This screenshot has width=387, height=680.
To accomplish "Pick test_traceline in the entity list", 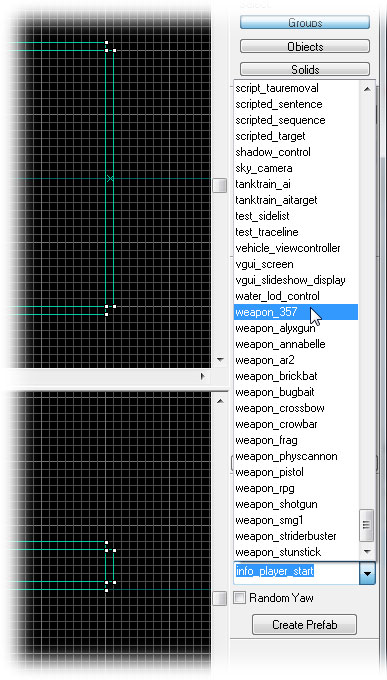I will tap(296, 232).
